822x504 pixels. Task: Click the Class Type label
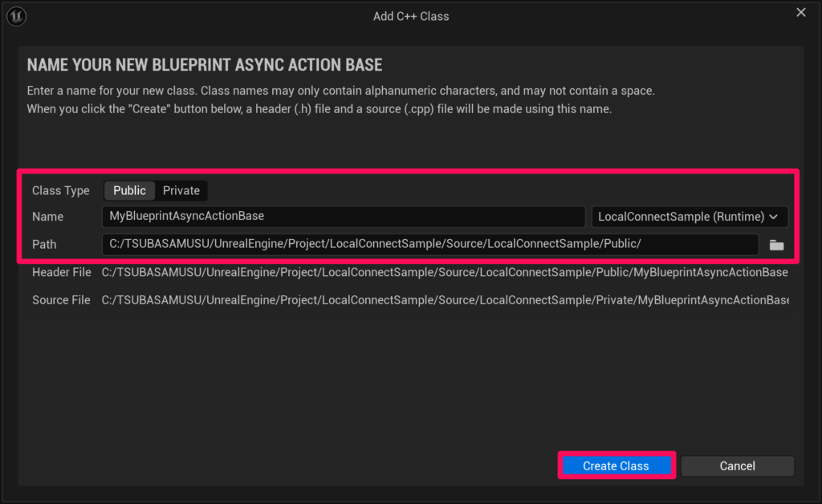61,190
